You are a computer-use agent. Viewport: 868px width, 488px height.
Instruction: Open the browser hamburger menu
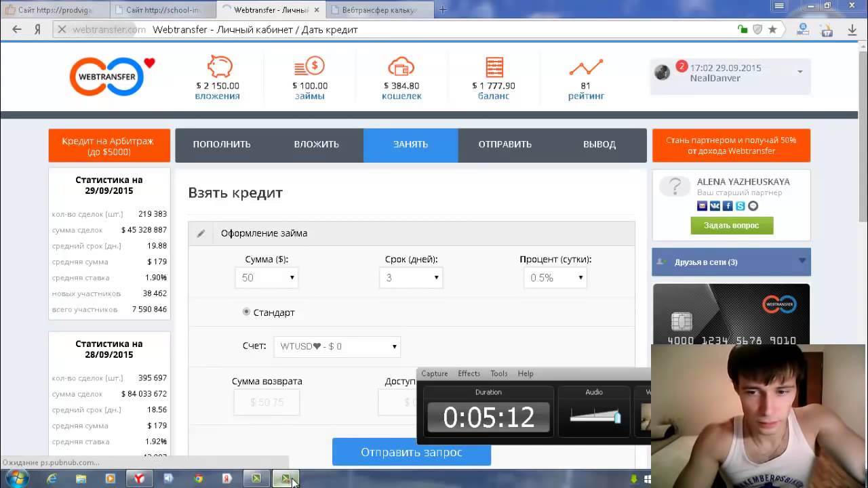(x=779, y=5)
